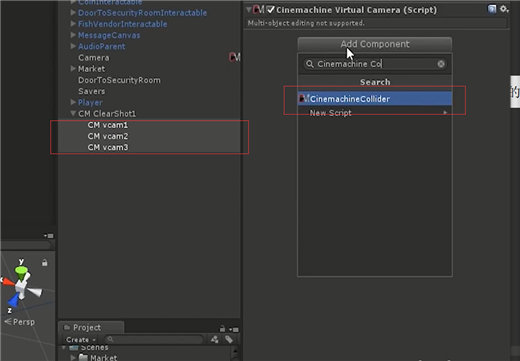Viewport: 520px width, 361px height.
Task: Open the component help book icon
Action: coord(492,9)
